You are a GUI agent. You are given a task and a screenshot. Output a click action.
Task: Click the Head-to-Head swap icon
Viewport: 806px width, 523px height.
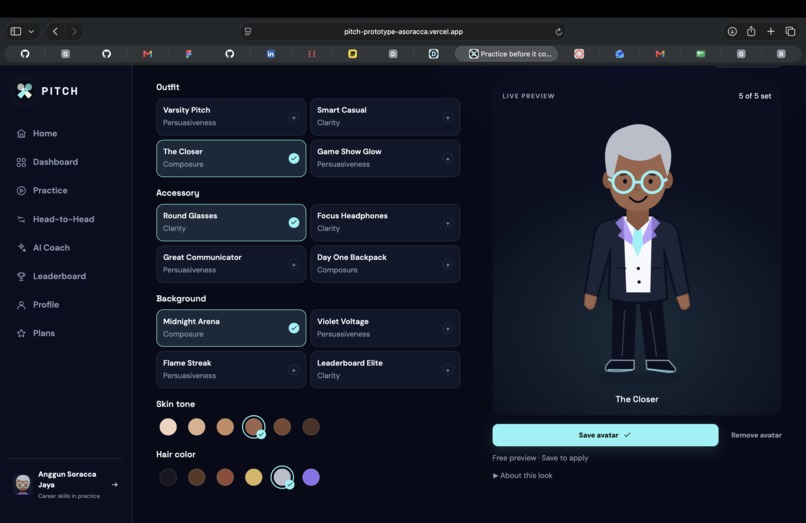(x=21, y=220)
